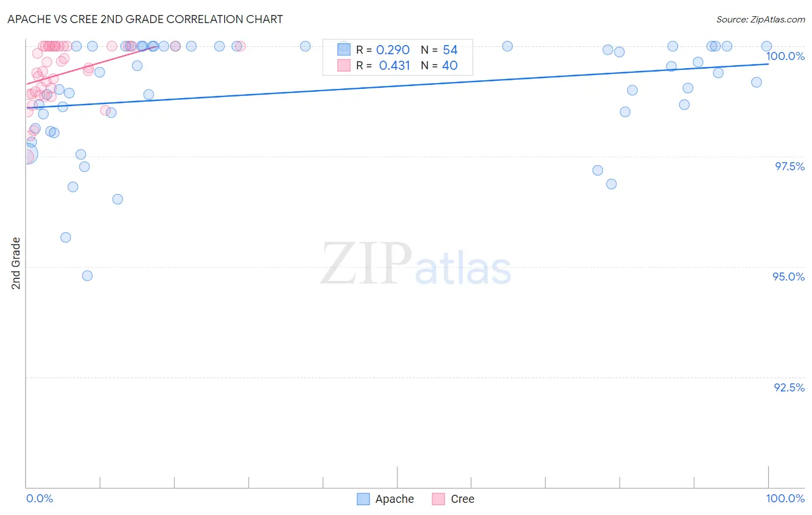Click the 100.0% y-axis tick label
The image size is (812, 515).
pyautogui.click(x=785, y=56)
